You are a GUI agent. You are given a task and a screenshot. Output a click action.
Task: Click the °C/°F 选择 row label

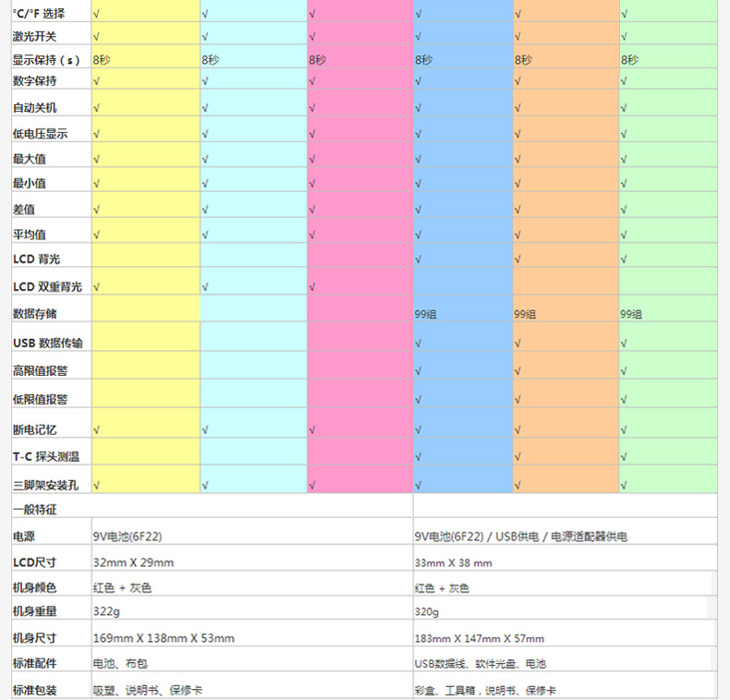(x=39, y=14)
